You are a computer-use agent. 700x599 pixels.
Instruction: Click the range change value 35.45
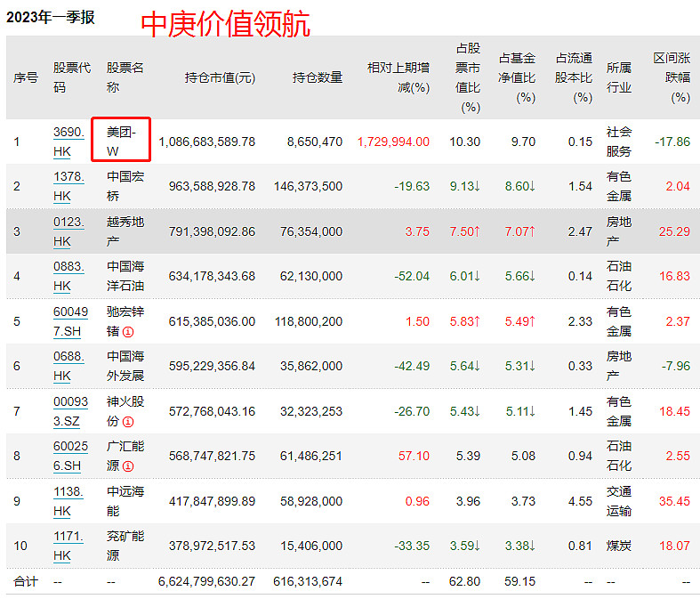click(x=674, y=501)
